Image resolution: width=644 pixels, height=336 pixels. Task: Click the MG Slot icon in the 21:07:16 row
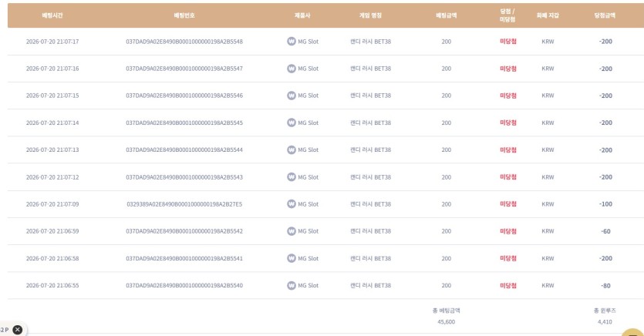[292, 69]
